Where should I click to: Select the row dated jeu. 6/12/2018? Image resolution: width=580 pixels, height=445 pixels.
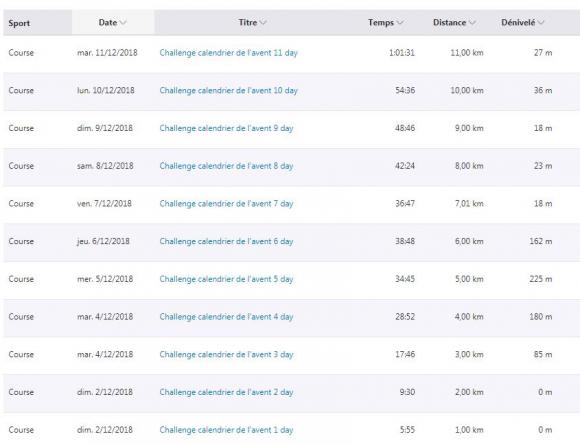tap(291, 242)
